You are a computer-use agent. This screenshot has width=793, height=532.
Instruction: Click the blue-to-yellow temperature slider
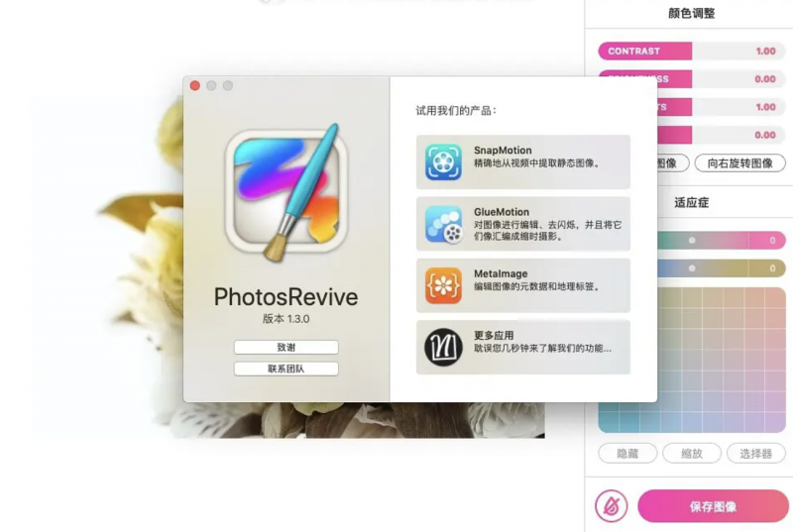[x=721, y=268]
